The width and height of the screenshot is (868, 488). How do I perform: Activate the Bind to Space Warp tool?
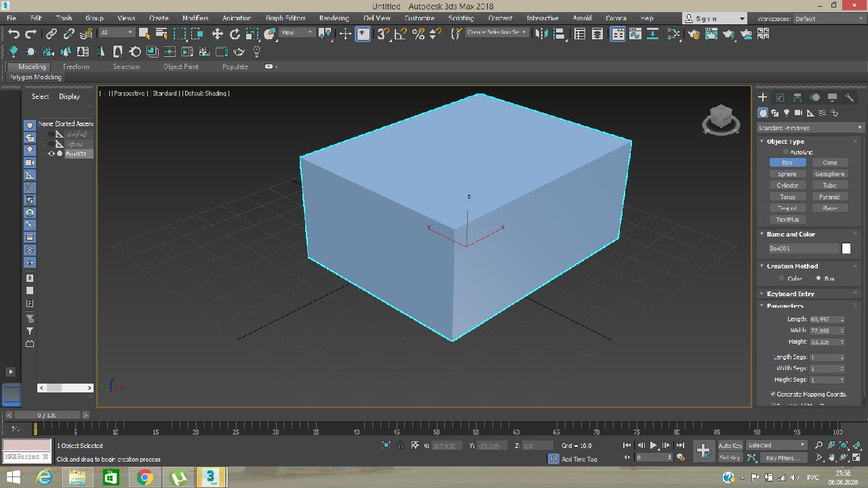click(86, 34)
